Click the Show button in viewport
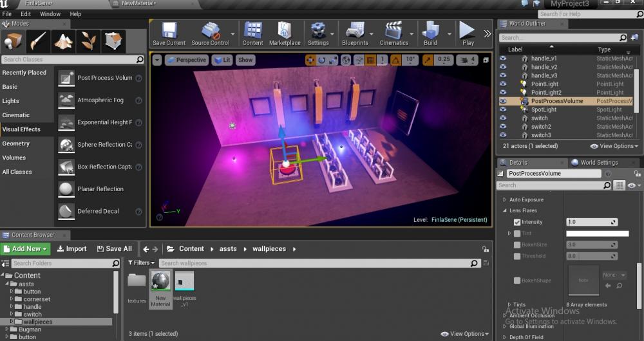Image resolution: width=644 pixels, height=341 pixels. [245, 60]
